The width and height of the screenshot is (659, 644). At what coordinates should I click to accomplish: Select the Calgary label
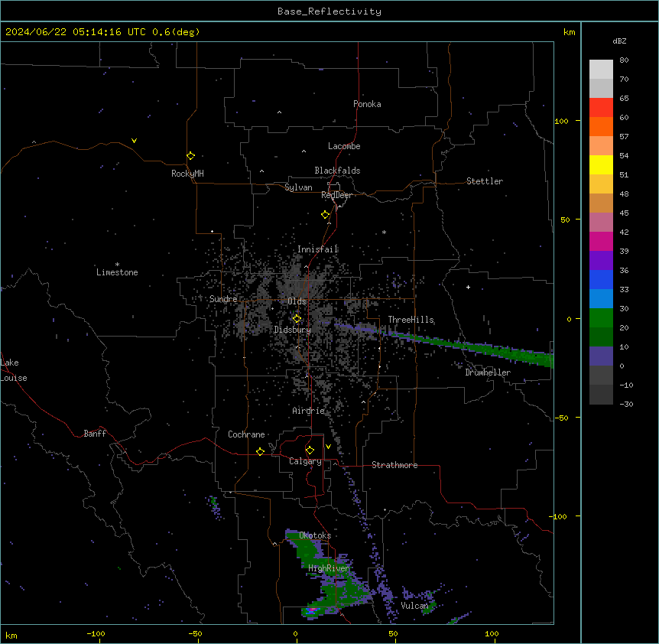click(x=306, y=461)
